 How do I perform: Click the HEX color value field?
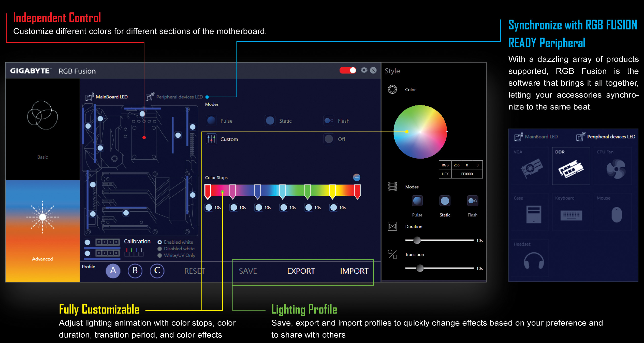(x=467, y=174)
